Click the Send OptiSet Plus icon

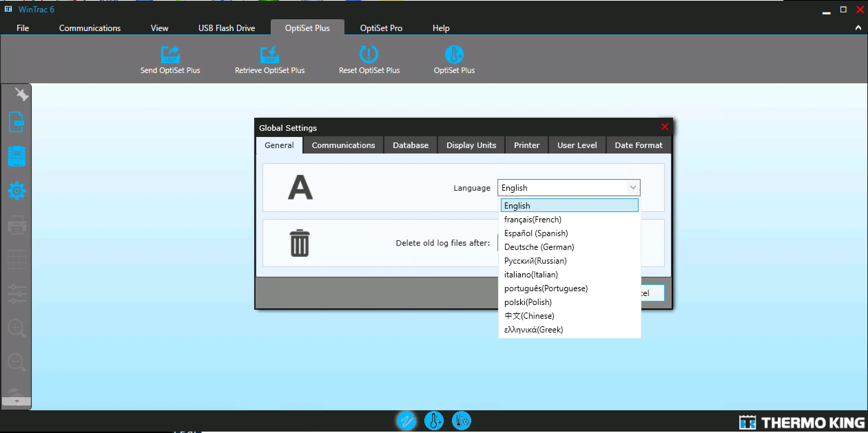pos(170,55)
